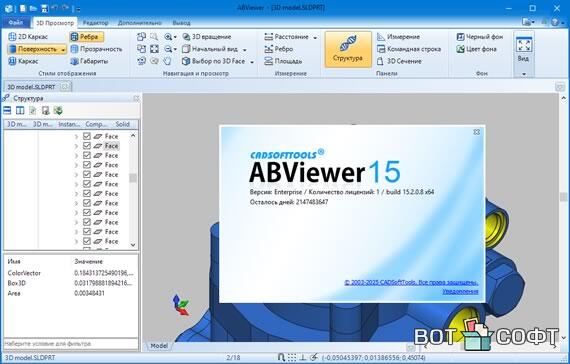Select the Box3D property row
The width and height of the screenshot is (570, 364).
(71, 283)
